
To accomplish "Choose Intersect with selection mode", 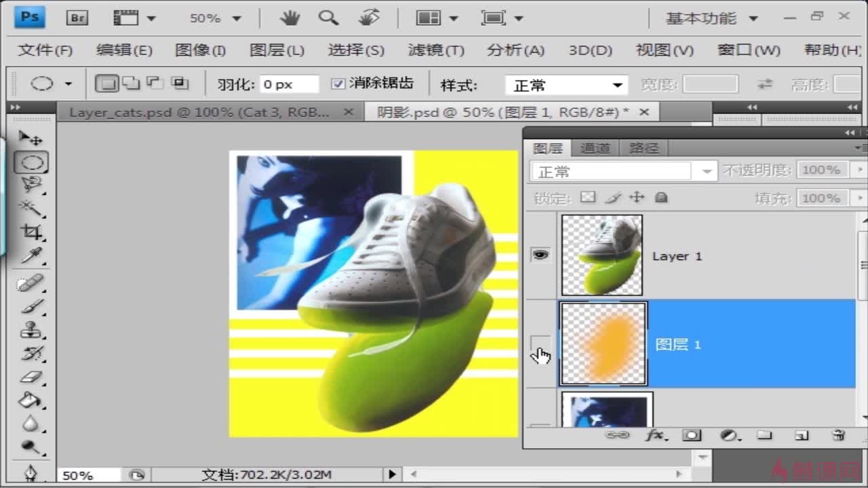I will [180, 84].
